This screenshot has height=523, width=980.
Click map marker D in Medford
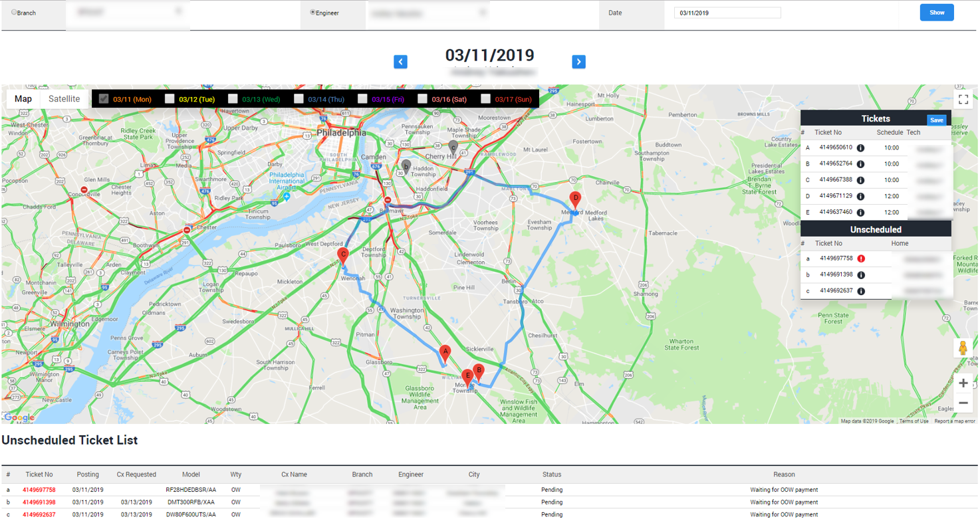click(x=576, y=199)
